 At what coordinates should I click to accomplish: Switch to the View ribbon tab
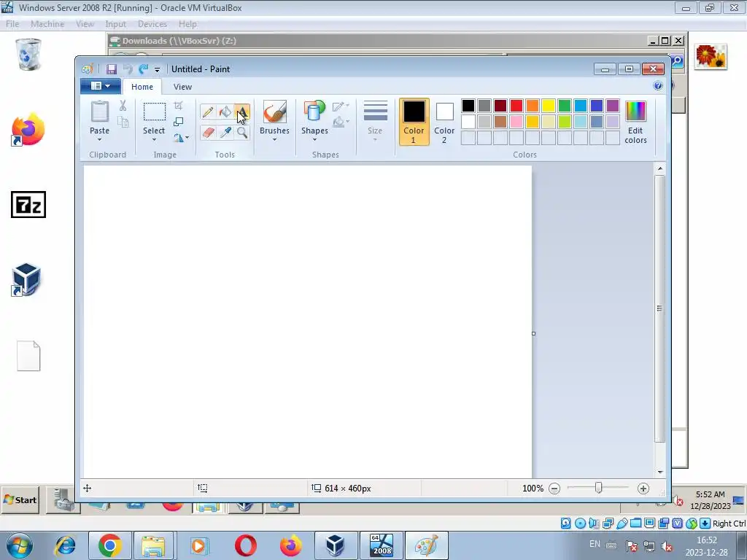tap(182, 87)
